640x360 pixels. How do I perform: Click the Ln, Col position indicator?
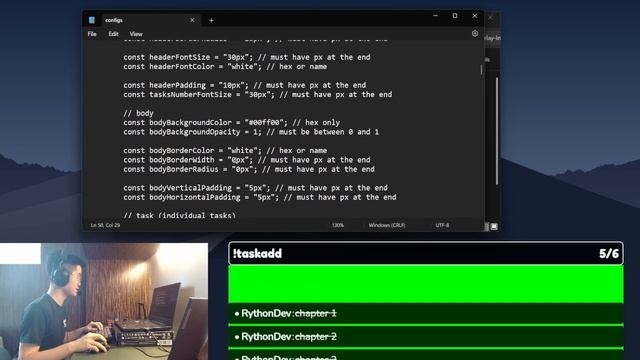105,225
